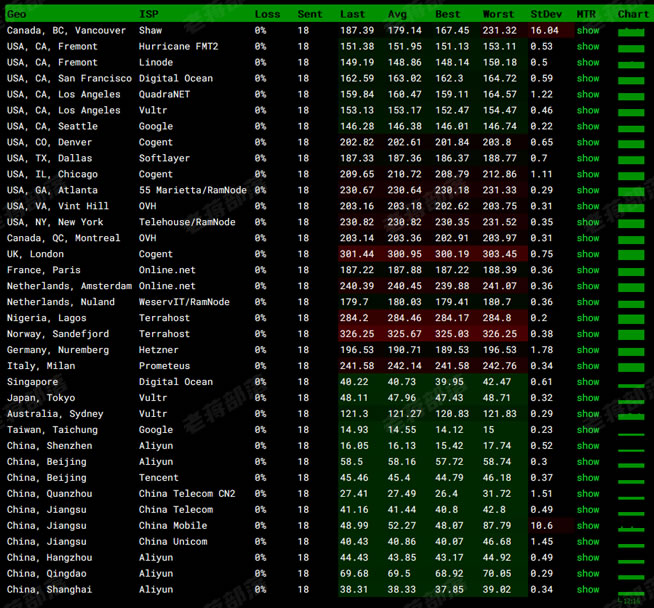Show MTR for Jiangsu China Unicom row
The height and width of the screenshot is (608, 654).
(588, 542)
